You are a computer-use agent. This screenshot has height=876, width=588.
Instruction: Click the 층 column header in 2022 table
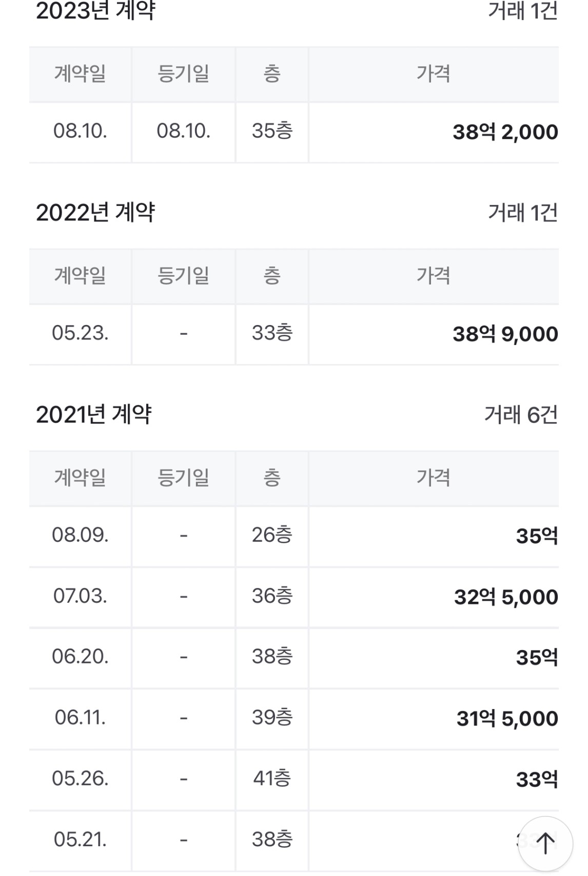272,276
